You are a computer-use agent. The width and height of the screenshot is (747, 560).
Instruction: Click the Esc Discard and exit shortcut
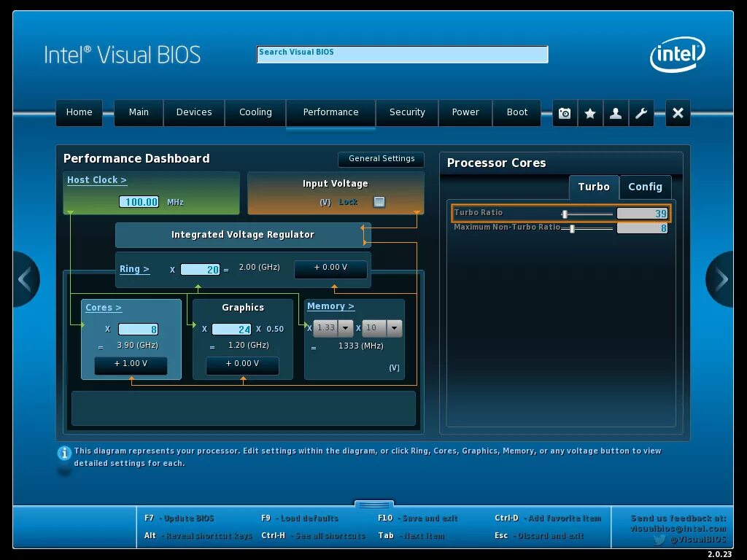539,536
